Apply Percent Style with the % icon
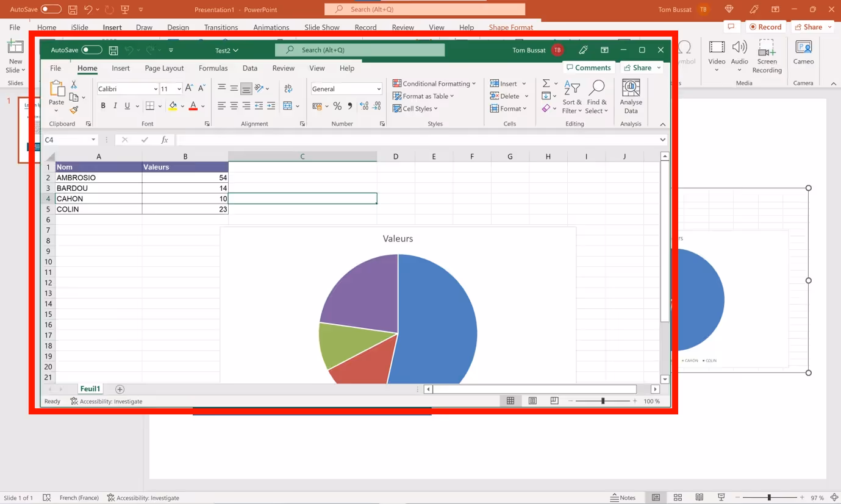This screenshot has height=504, width=841. pyautogui.click(x=337, y=106)
